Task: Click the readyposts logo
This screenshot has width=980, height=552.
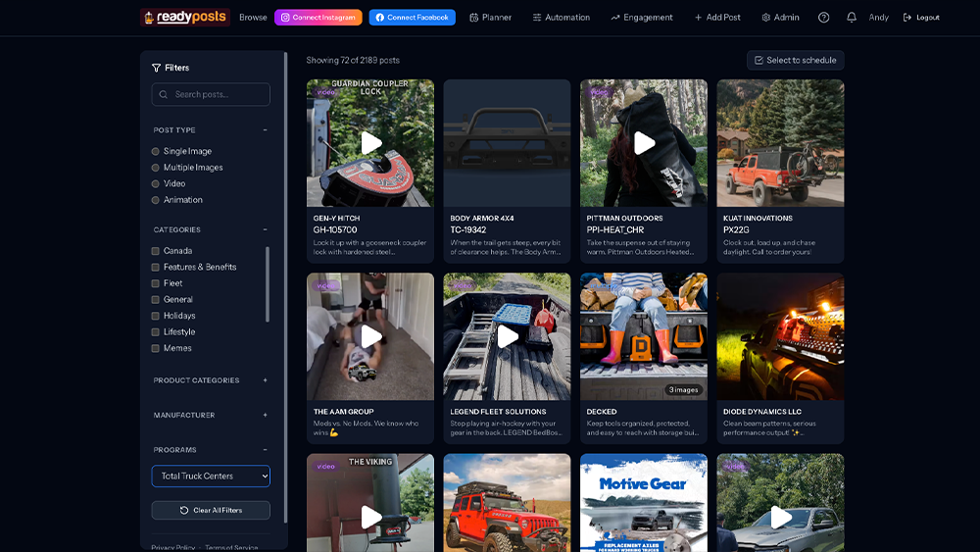Action: (x=185, y=17)
